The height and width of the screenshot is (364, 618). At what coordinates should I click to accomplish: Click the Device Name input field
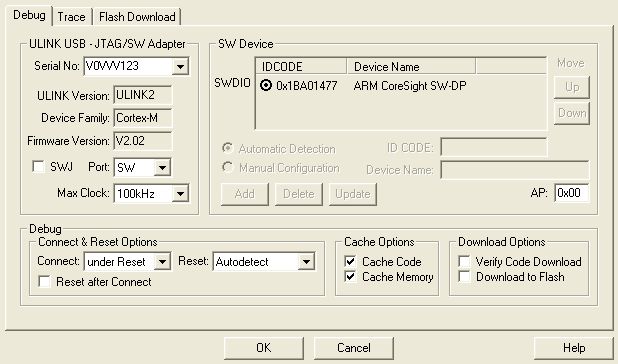click(x=515, y=170)
